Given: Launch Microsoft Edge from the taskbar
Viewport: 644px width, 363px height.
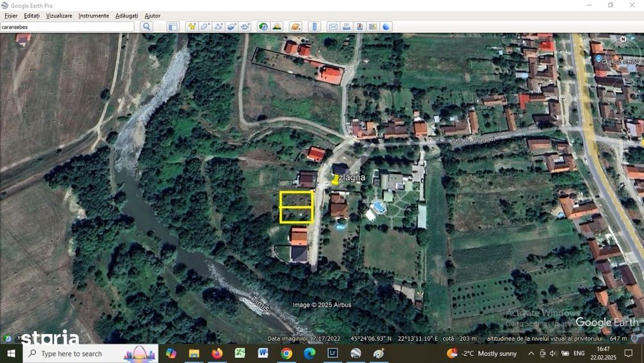Looking at the screenshot, I should coord(310,353).
